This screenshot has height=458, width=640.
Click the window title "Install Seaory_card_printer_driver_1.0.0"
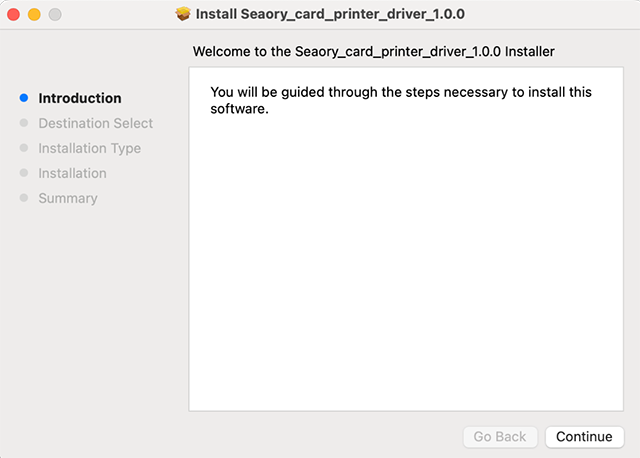pos(331,15)
